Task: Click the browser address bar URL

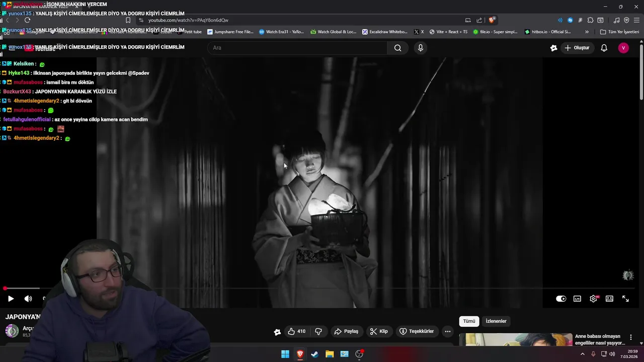Action: pos(188,20)
